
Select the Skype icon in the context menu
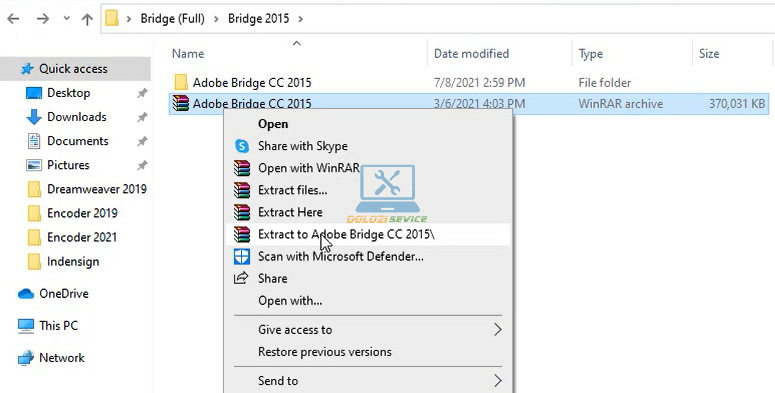242,146
